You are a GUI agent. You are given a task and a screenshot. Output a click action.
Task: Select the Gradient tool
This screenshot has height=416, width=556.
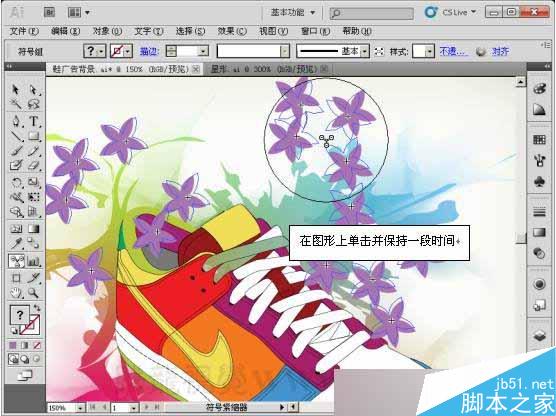(34, 229)
